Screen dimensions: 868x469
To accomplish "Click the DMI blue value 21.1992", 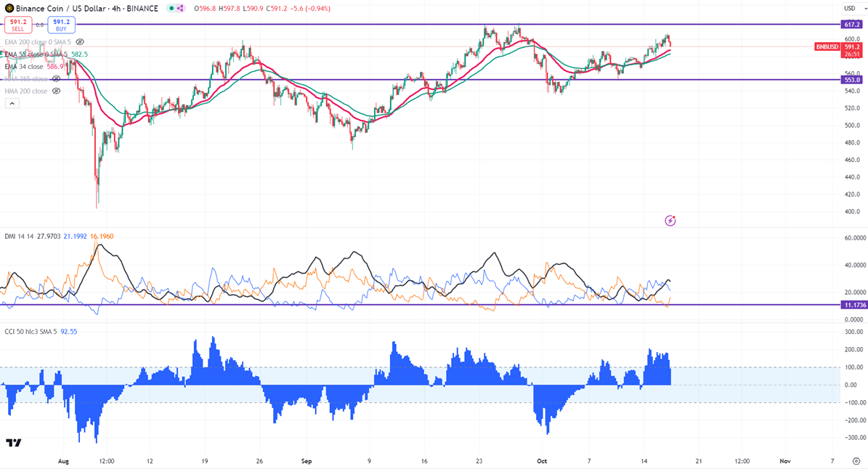I will [75, 236].
